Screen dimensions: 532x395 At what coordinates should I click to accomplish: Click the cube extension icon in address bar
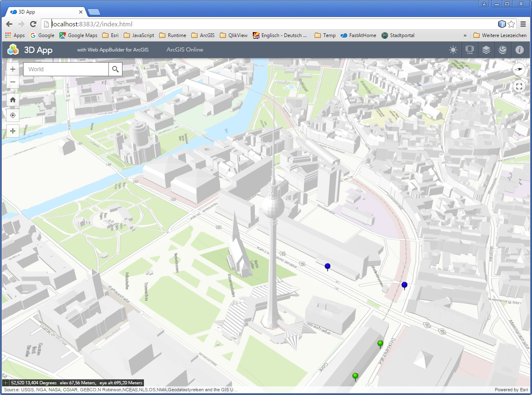click(502, 24)
